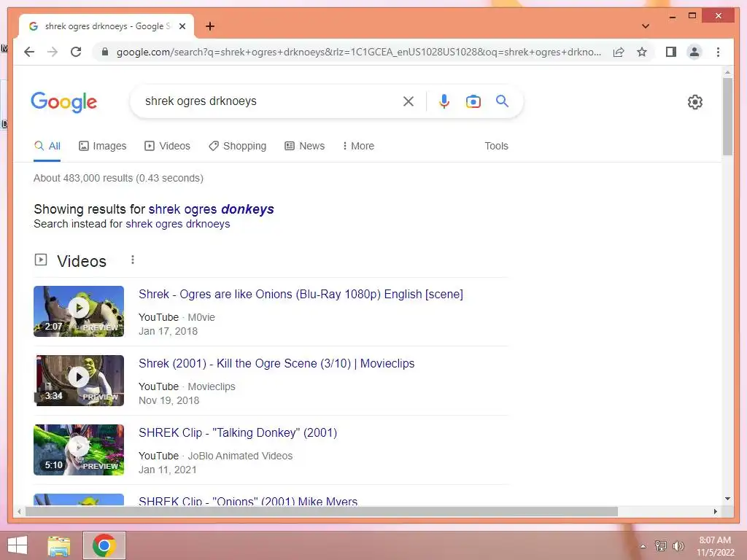Expand the More search categories menu
The width and height of the screenshot is (747, 560).
click(358, 146)
